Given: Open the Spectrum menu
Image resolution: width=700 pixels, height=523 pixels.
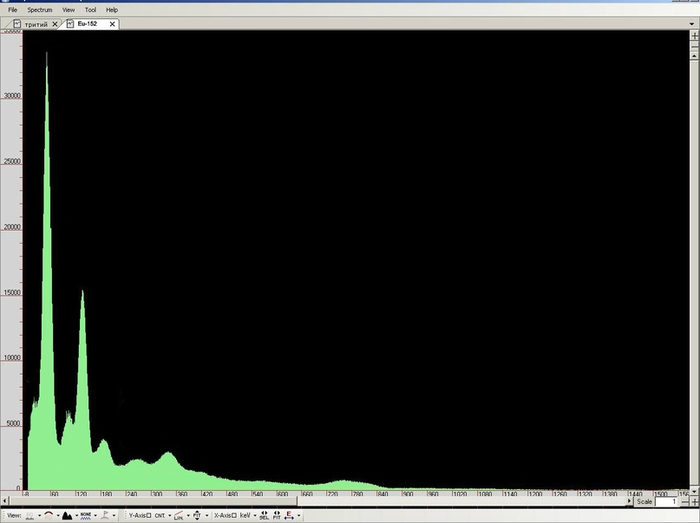Looking at the screenshot, I should [x=39, y=9].
